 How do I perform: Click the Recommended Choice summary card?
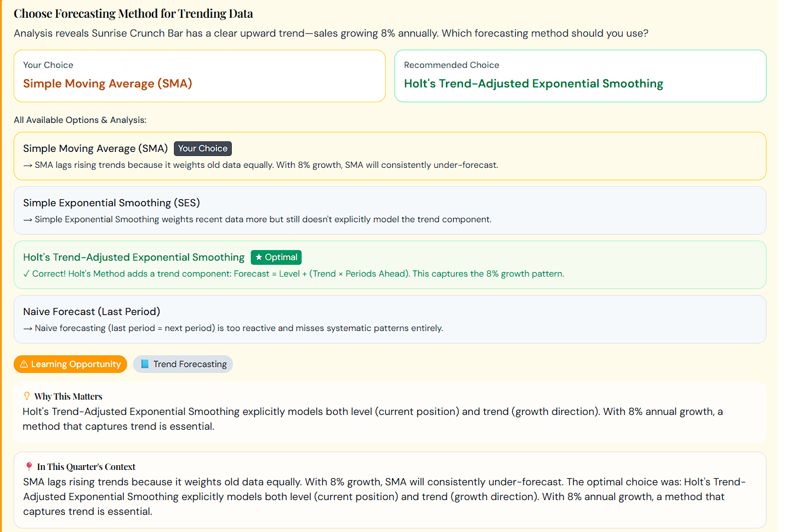[580, 76]
